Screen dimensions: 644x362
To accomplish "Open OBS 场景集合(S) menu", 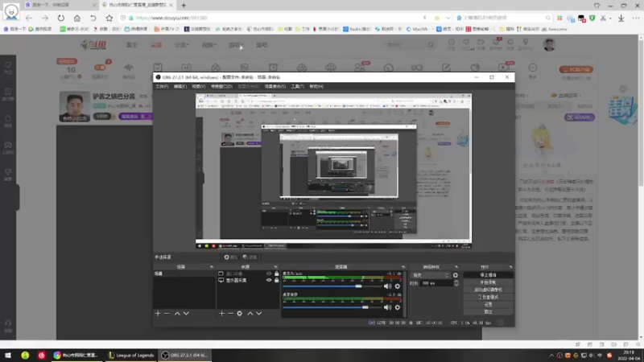I will pyautogui.click(x=275, y=87).
